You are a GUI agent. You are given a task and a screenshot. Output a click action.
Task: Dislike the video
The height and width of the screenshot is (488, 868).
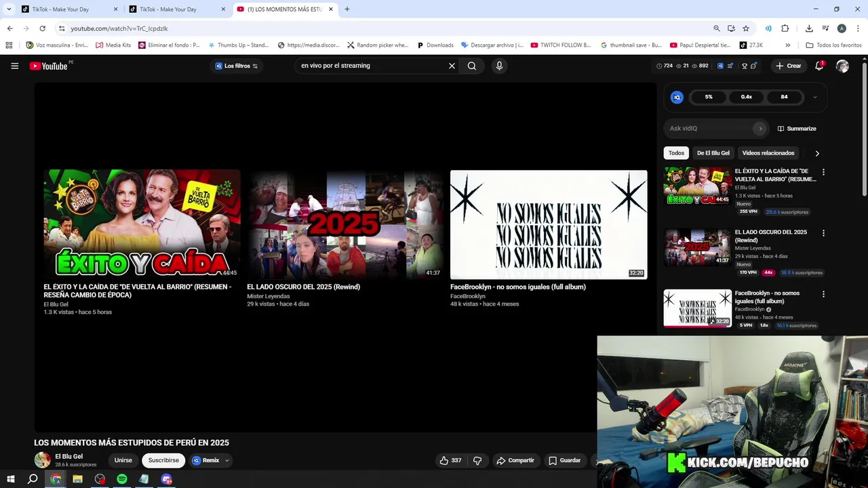(477, 460)
